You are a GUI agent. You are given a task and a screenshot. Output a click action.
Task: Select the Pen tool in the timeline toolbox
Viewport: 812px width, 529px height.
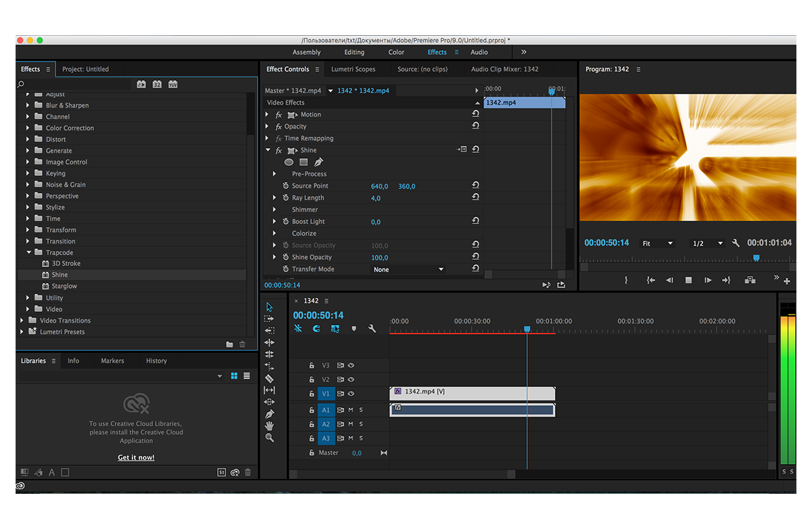pos(269,414)
